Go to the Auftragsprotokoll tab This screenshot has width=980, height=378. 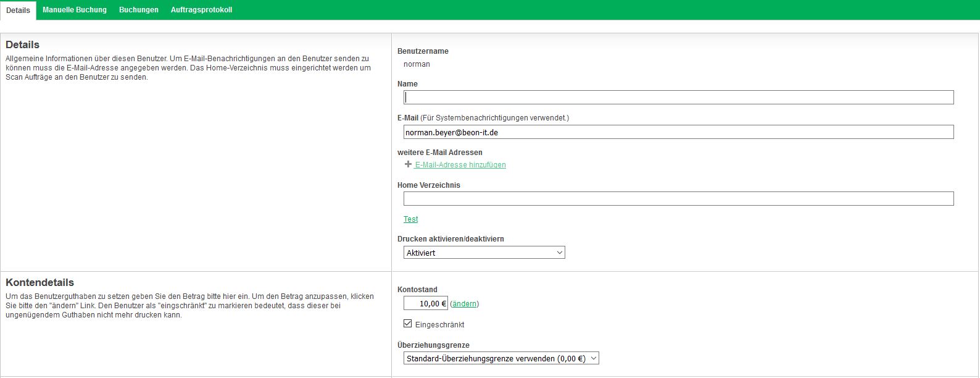point(201,10)
